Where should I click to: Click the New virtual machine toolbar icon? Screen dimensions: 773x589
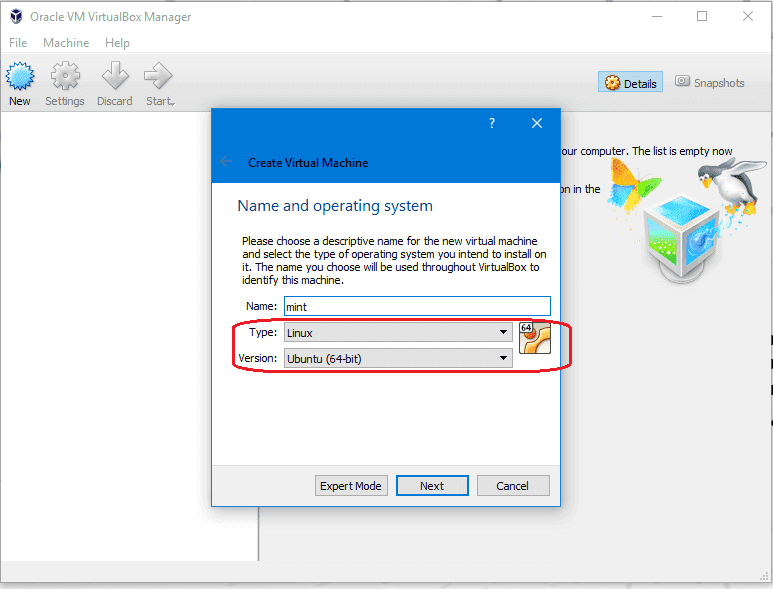[20, 76]
